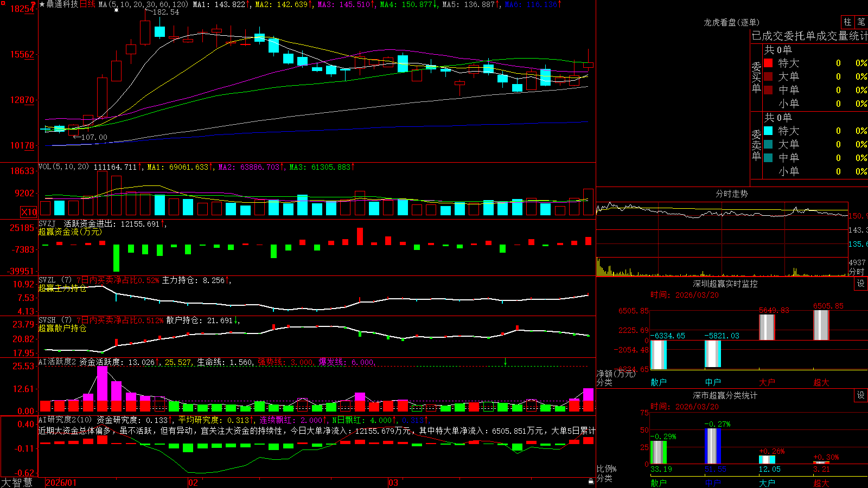The height and width of the screenshot is (488, 868).
Task: Click the lock icon on the date axis
Action: [591, 481]
